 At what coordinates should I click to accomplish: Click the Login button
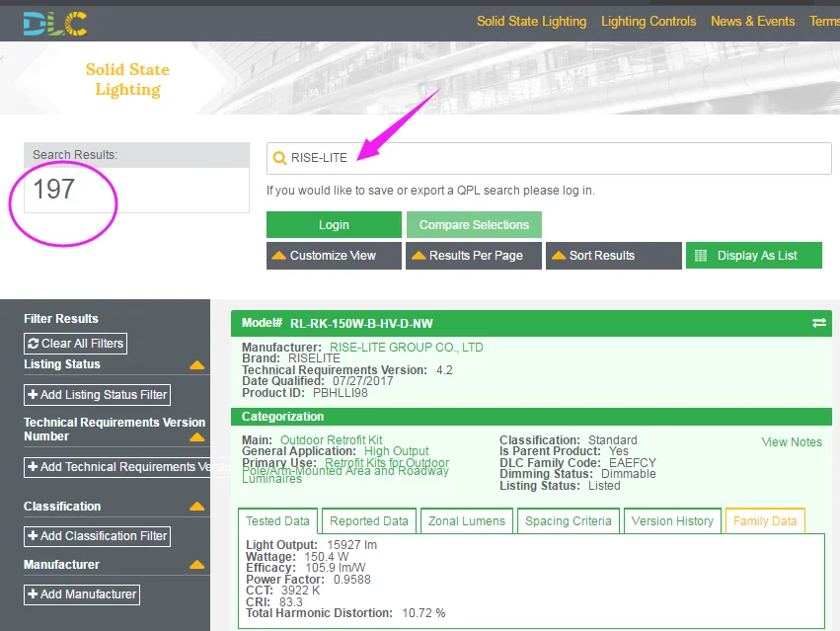pos(334,224)
